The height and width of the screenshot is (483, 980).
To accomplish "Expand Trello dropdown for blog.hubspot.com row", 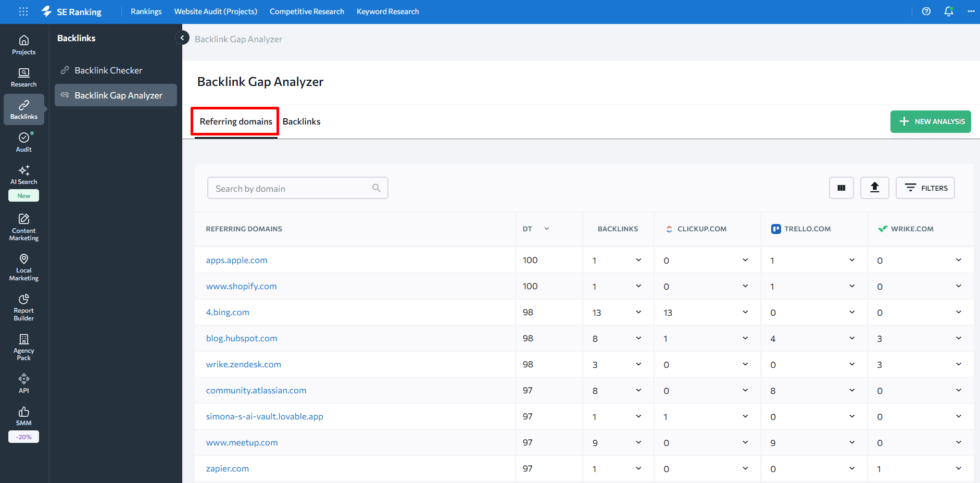I will 852,338.
